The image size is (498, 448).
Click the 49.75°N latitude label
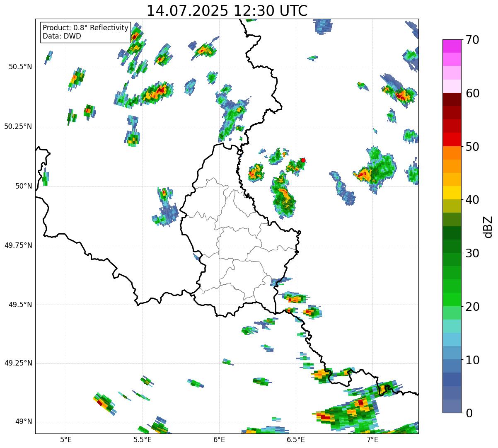click(18, 245)
